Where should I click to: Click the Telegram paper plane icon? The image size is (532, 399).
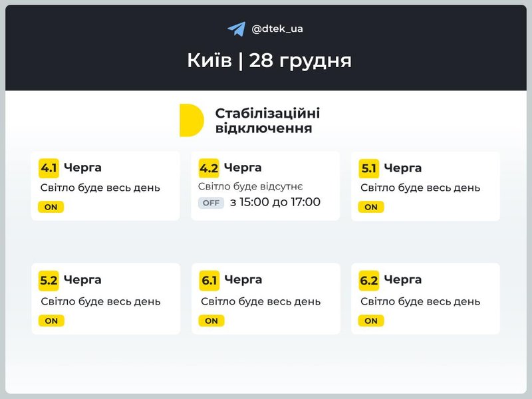[x=236, y=29]
